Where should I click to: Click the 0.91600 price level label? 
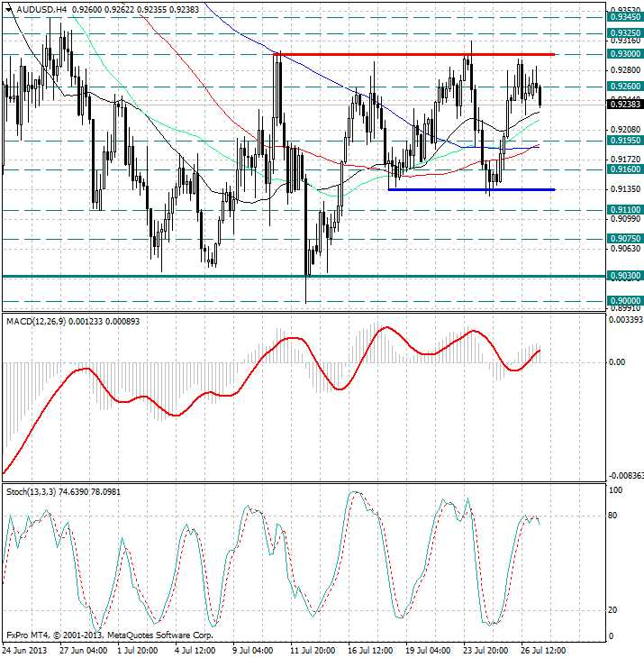pyautogui.click(x=625, y=169)
